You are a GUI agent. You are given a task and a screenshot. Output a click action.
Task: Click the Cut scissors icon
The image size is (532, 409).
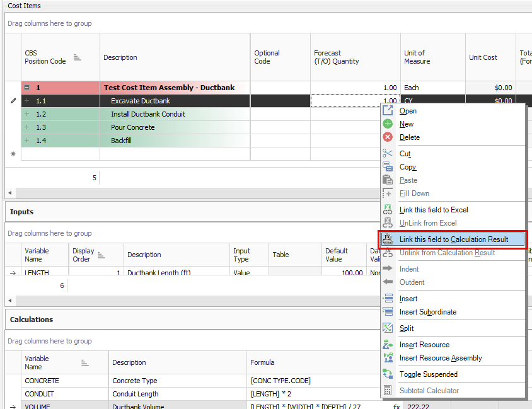tap(388, 154)
